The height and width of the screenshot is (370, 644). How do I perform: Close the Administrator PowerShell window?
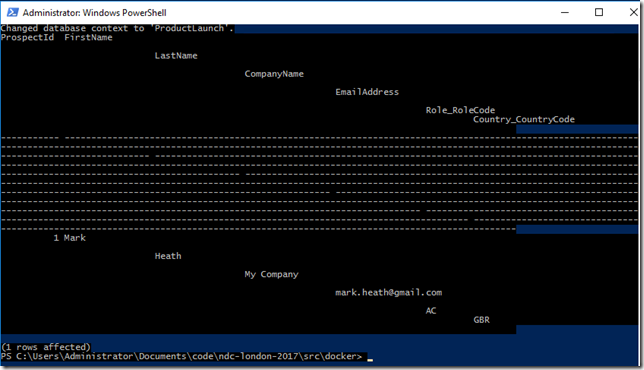pyautogui.click(x=633, y=12)
